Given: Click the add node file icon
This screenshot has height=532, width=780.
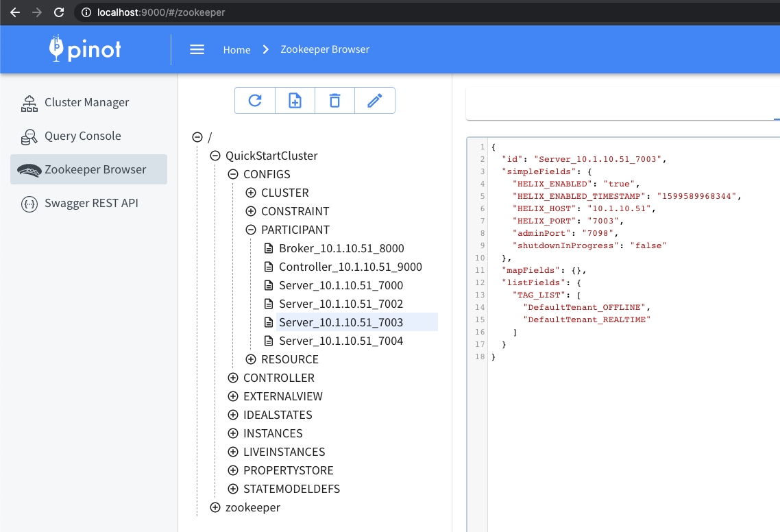Looking at the screenshot, I should pyautogui.click(x=295, y=101).
